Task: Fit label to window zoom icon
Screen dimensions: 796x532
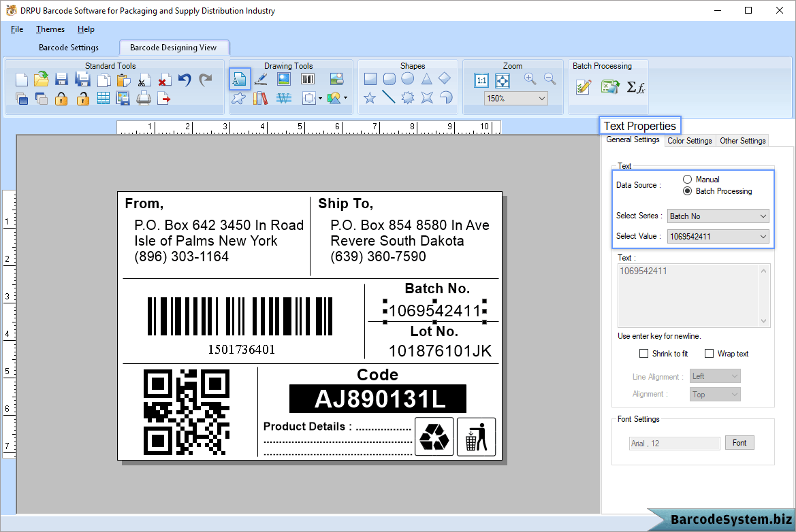Action: [502, 80]
